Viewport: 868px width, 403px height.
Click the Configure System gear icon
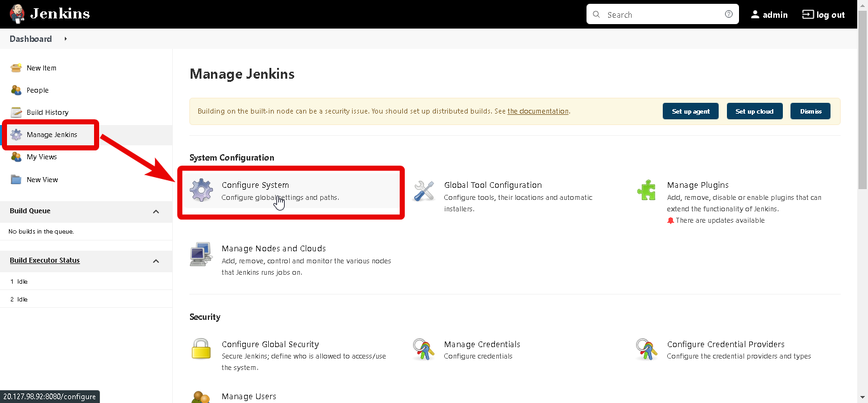(201, 190)
